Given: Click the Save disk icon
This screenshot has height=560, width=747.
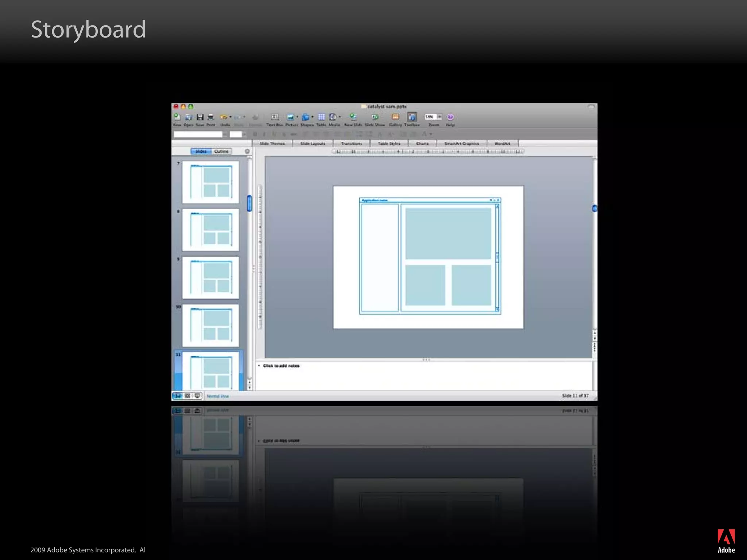Looking at the screenshot, I should pos(200,117).
